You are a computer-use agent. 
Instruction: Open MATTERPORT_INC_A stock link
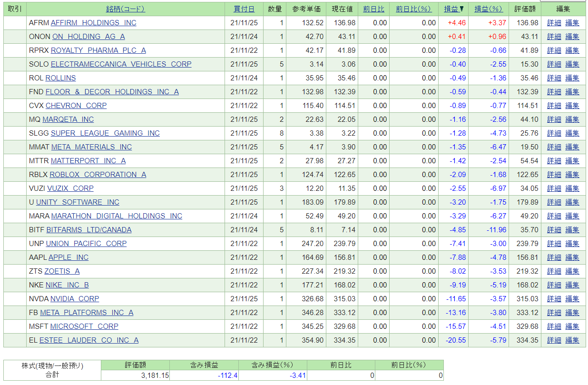click(88, 161)
